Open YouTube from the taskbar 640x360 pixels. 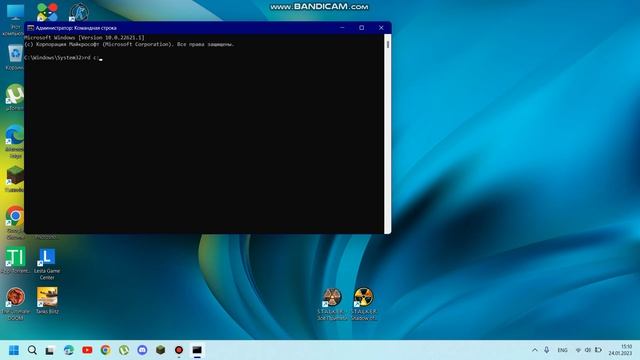tap(87, 350)
